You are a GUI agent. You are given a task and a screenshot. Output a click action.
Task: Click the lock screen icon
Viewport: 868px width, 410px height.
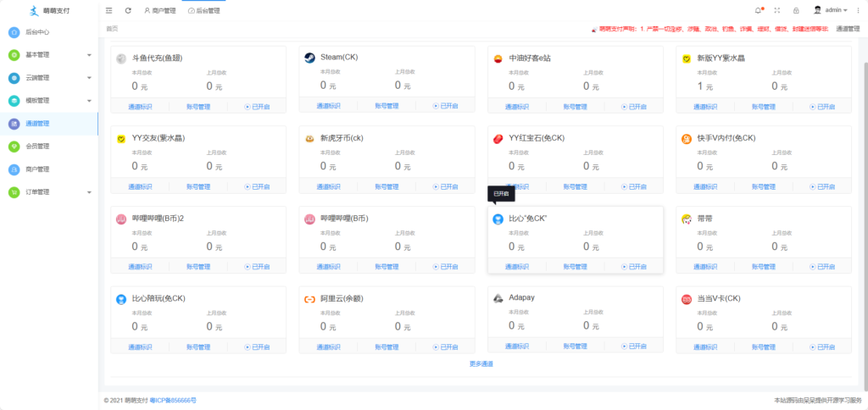tap(795, 10)
